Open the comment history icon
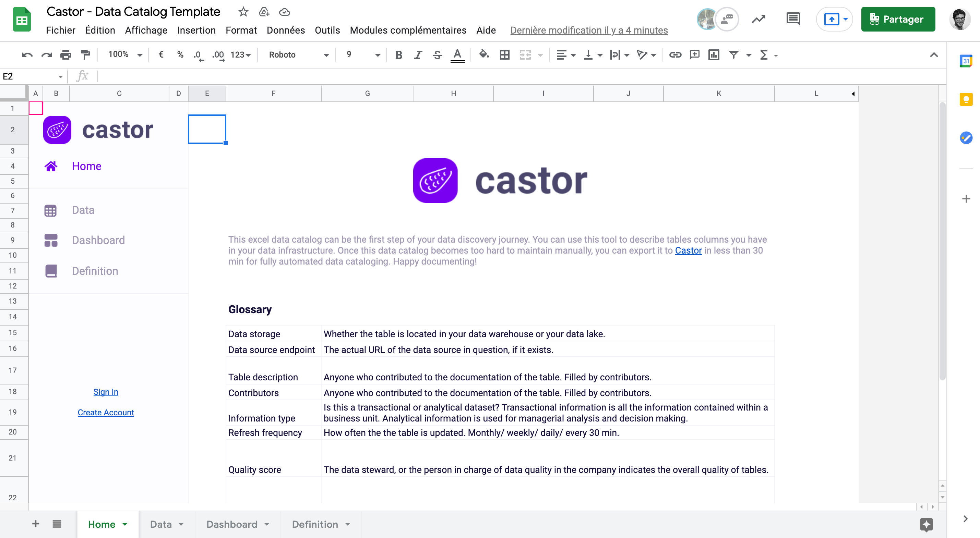Viewport: 980px width, 538px height. [793, 19]
